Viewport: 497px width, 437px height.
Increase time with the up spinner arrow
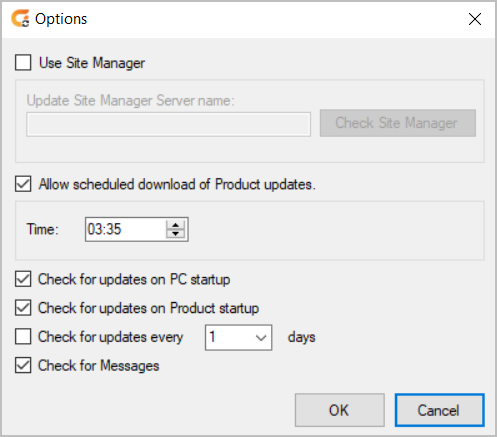tap(175, 224)
